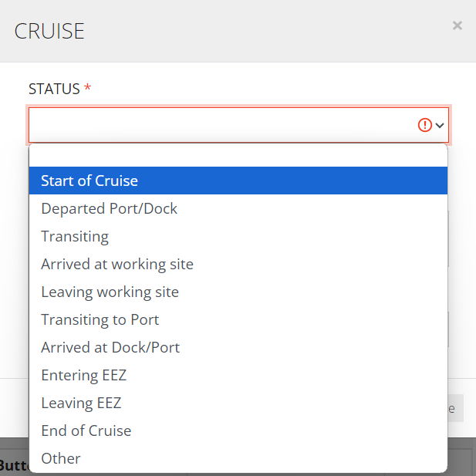This screenshot has width=476, height=476.
Task: Select the Start of Cruise option
Action: click(x=238, y=181)
